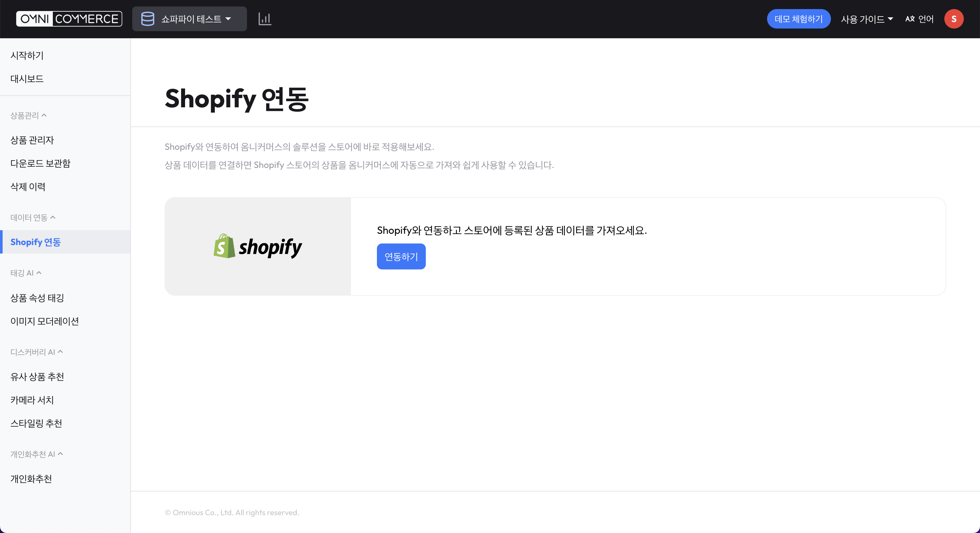Collapse the 디스커버리 AI section

point(37,352)
